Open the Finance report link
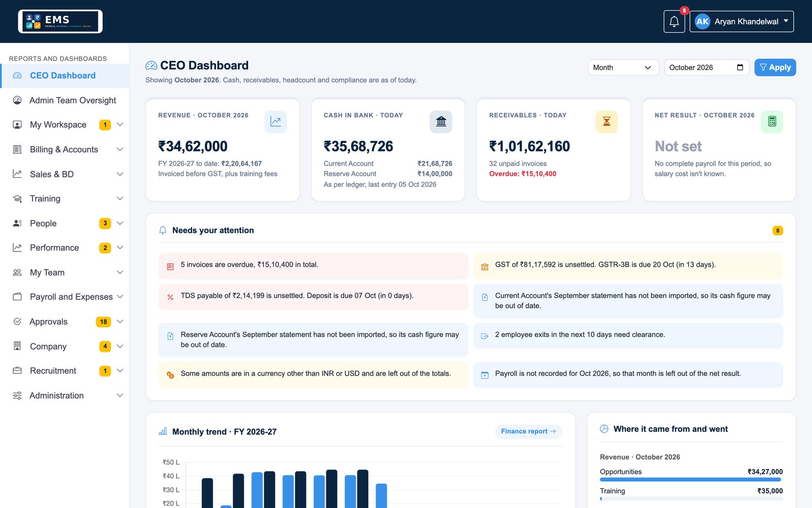The image size is (812, 508). [528, 431]
